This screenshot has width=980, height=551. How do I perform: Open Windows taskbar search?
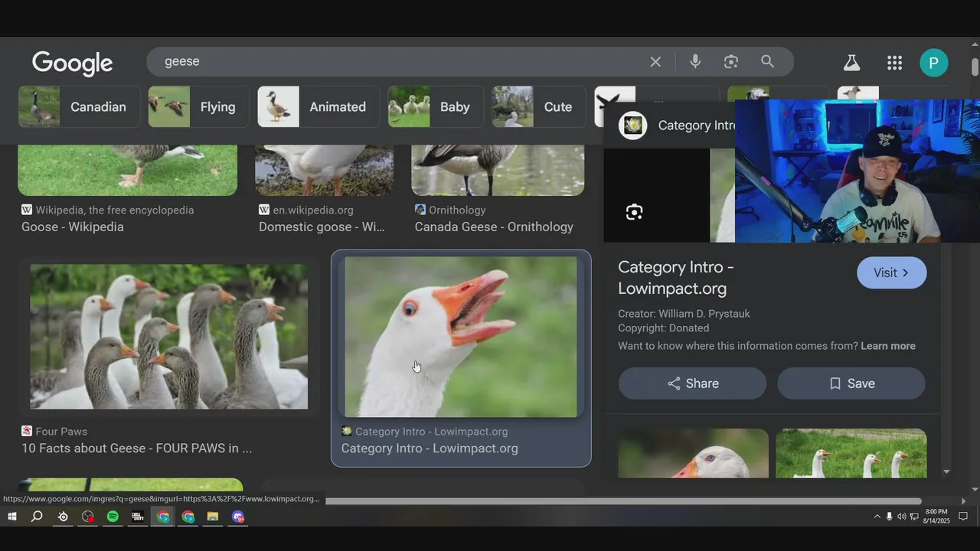pyautogui.click(x=37, y=517)
